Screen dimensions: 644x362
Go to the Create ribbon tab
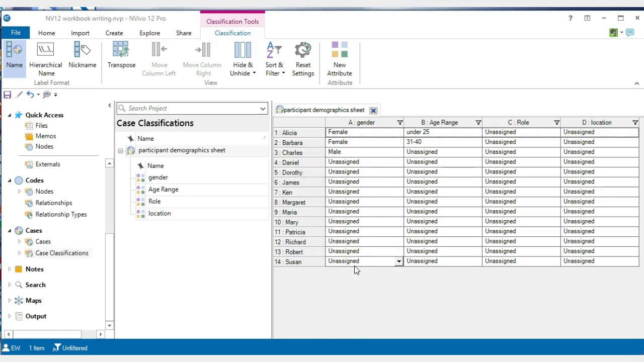pyautogui.click(x=114, y=33)
